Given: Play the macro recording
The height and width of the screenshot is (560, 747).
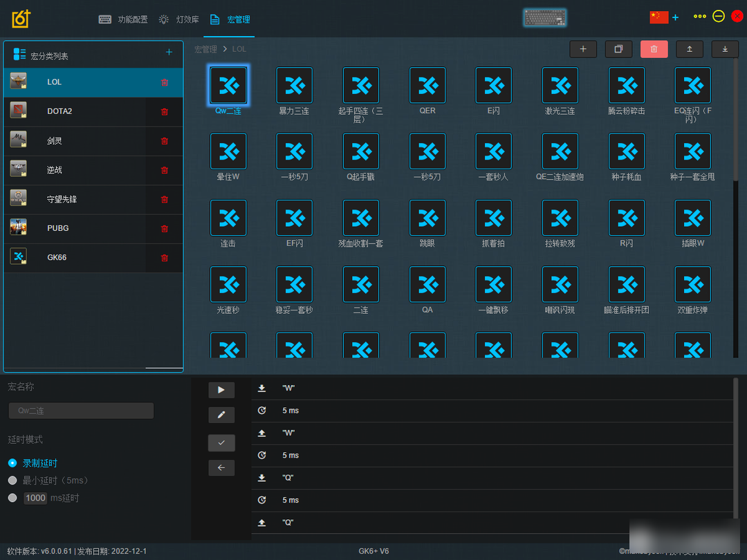Looking at the screenshot, I should tap(221, 390).
